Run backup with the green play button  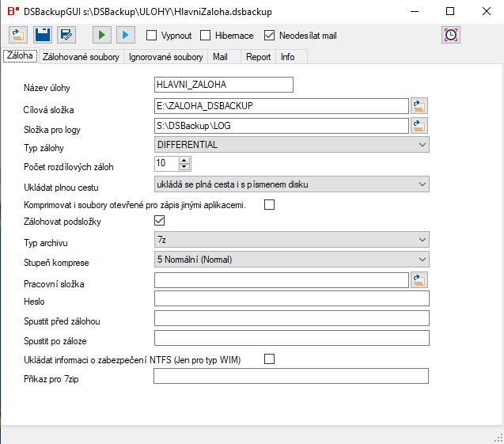[102, 35]
